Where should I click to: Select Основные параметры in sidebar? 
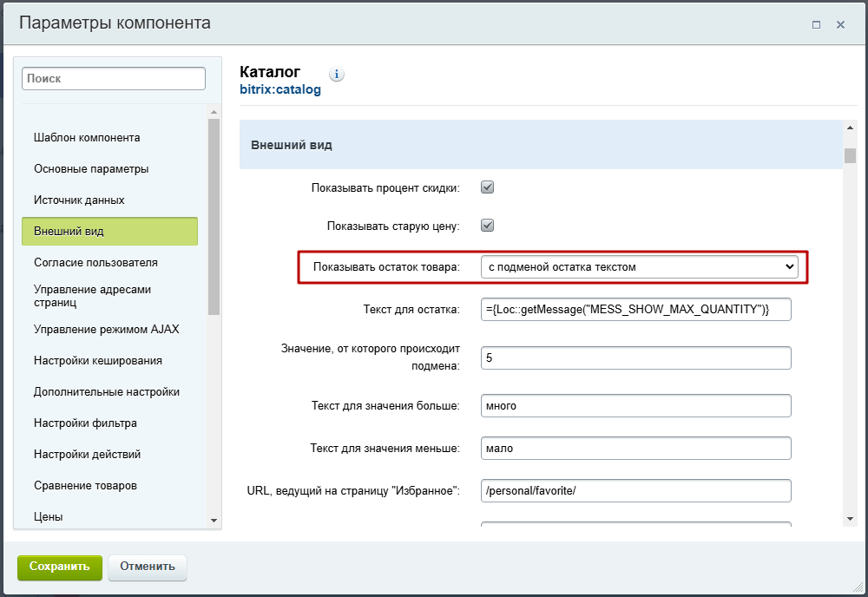tap(91, 168)
